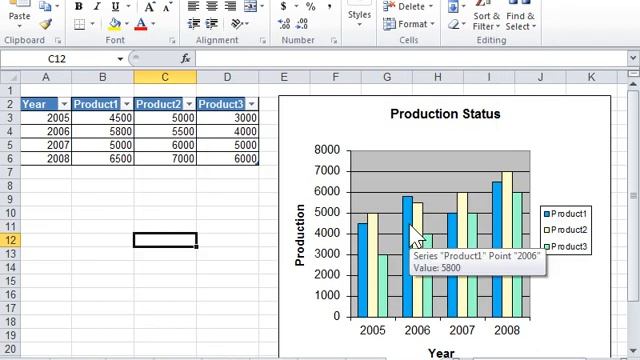Toggle Italic formatting
640x360 pixels.
coord(97,6)
